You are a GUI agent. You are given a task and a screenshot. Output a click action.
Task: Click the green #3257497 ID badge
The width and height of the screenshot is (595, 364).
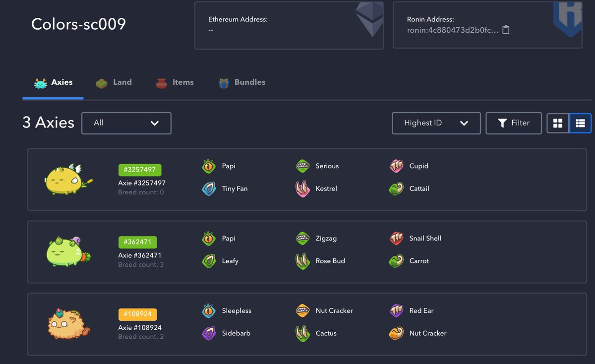pos(140,170)
